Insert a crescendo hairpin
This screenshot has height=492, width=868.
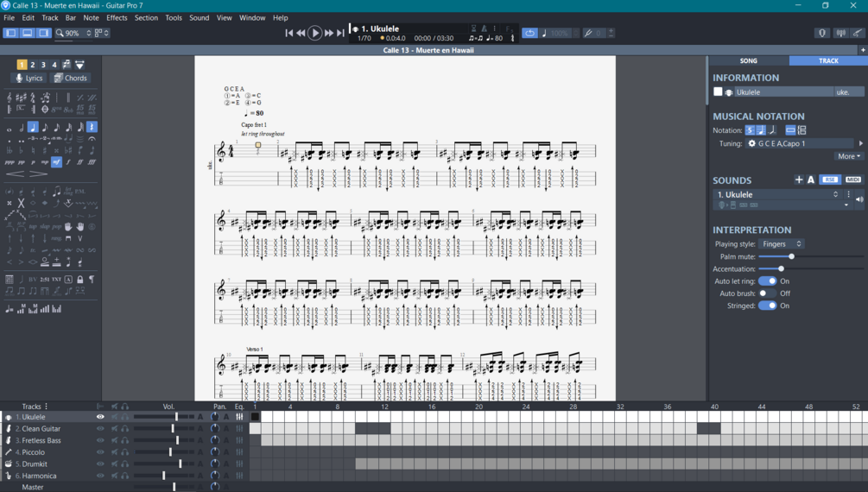tap(16, 173)
